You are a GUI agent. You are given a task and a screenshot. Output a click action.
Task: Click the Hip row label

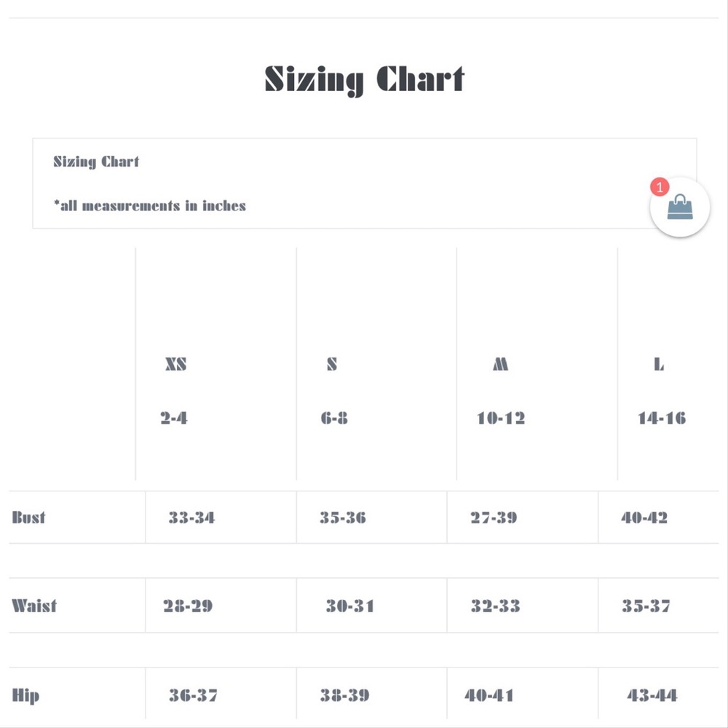point(25,695)
